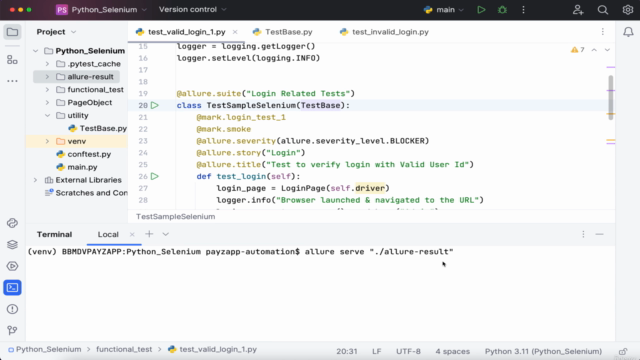Screen dimensions: 640x360
Task: Select the Local terminal tab
Action: coord(108,234)
